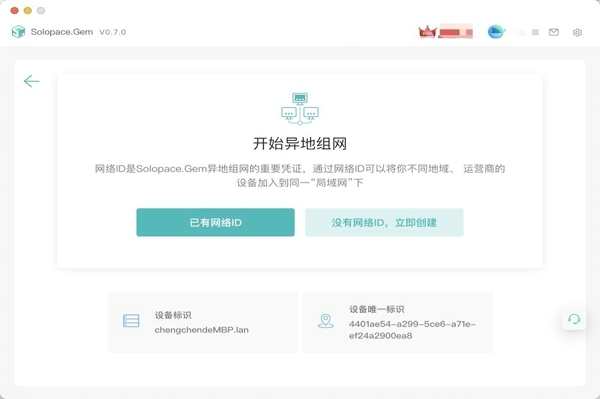The width and height of the screenshot is (600, 399).
Task: Click the 已有网络ID button
Action: pyautogui.click(x=215, y=222)
